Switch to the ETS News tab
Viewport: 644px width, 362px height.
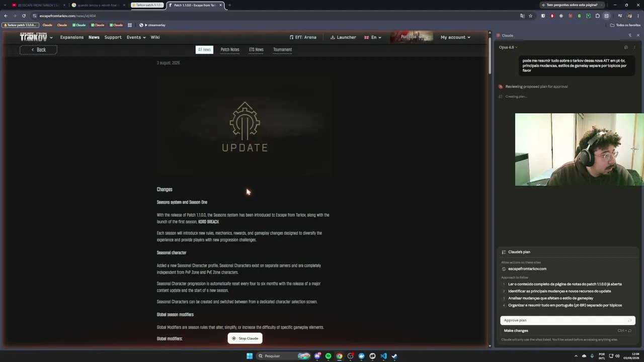point(256,50)
